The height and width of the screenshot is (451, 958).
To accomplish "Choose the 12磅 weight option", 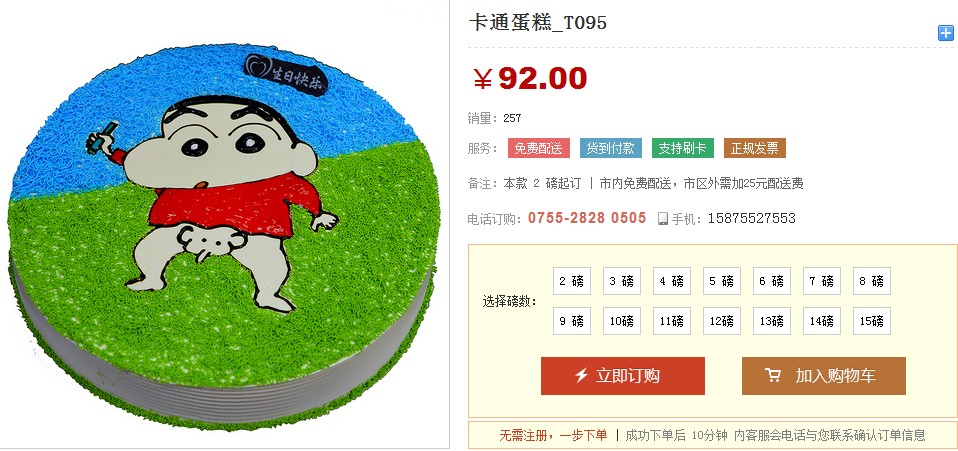I will coord(722,321).
